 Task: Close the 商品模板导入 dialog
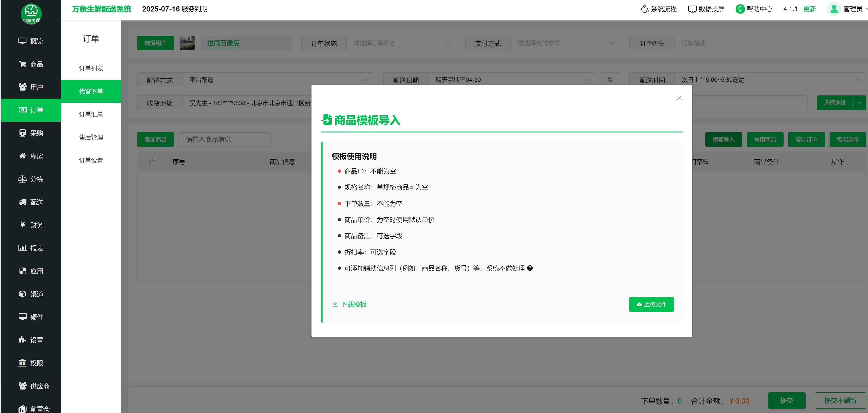tap(679, 98)
